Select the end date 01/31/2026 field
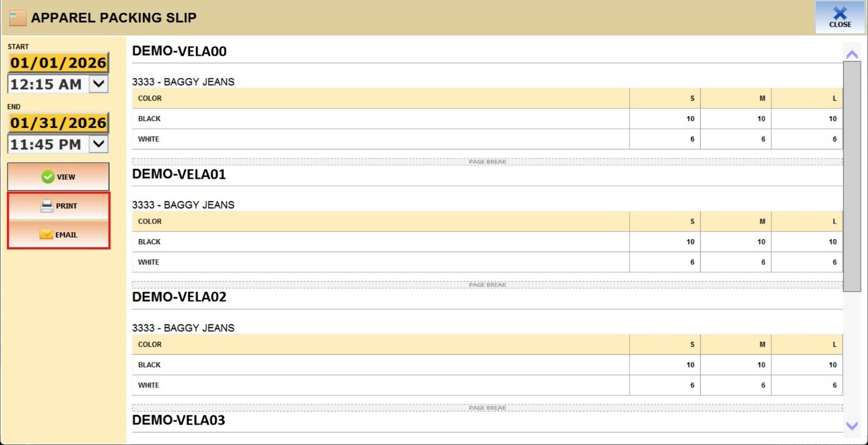Screen dimensions: 868x445 tap(58, 123)
